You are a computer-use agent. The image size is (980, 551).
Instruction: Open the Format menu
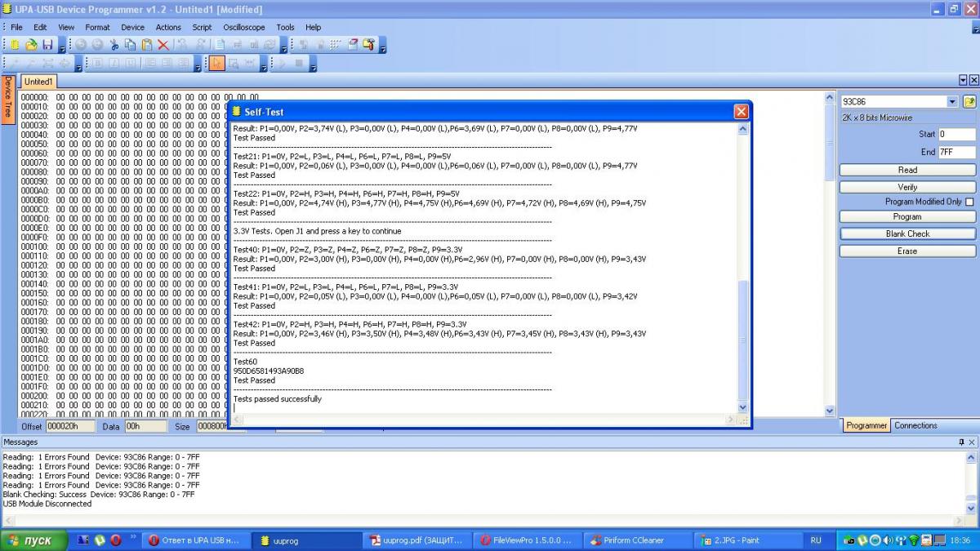pos(97,27)
